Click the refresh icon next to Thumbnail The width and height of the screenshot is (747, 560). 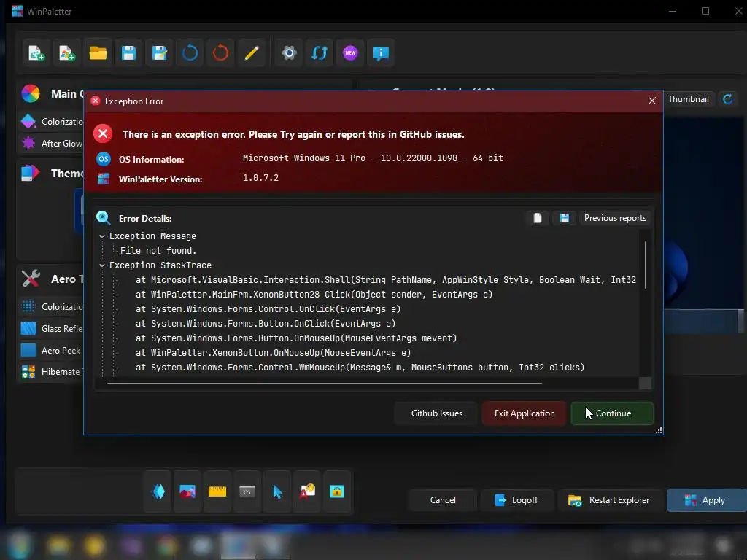pos(727,99)
